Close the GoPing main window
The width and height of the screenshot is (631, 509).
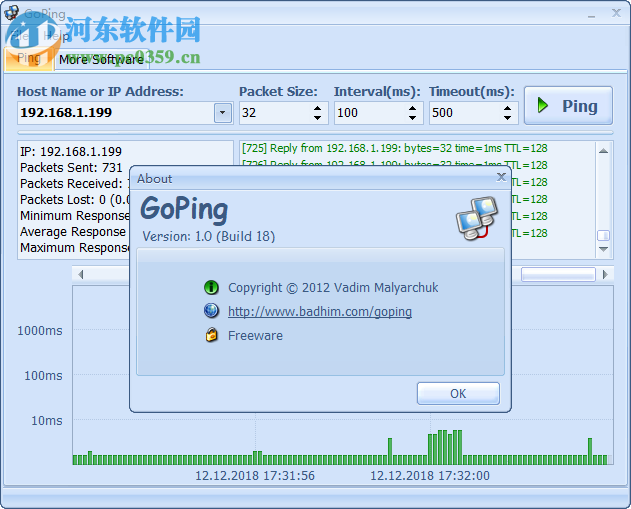pos(616,13)
